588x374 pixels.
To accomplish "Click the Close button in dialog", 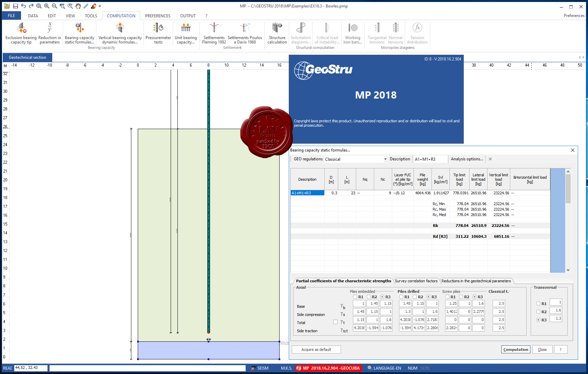I will click(542, 350).
